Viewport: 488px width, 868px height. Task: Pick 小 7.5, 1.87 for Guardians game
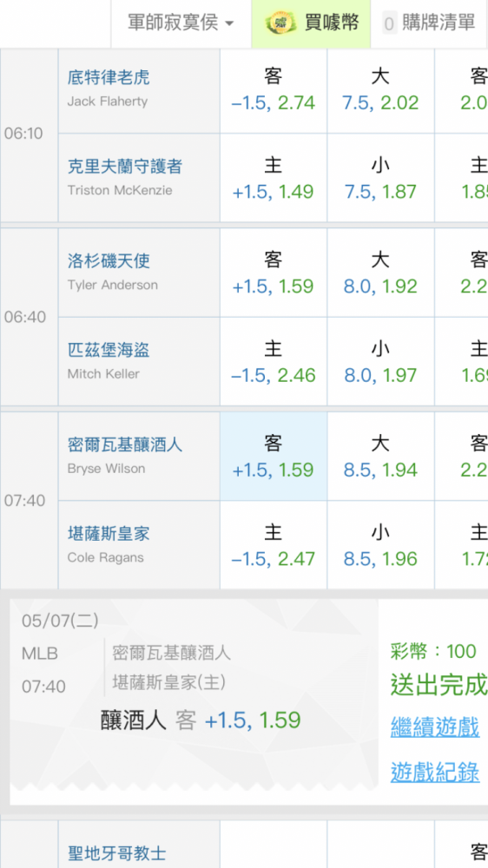pyautogui.click(x=380, y=178)
